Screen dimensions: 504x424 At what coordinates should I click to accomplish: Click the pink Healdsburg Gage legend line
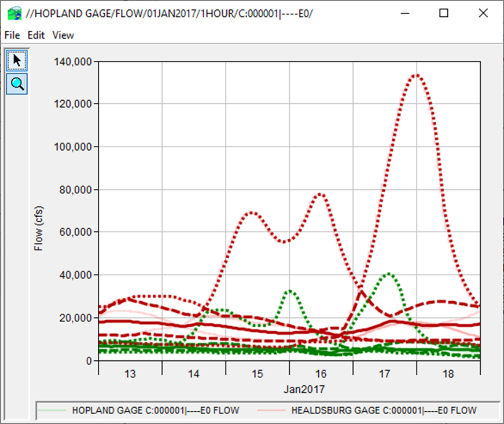click(272, 410)
